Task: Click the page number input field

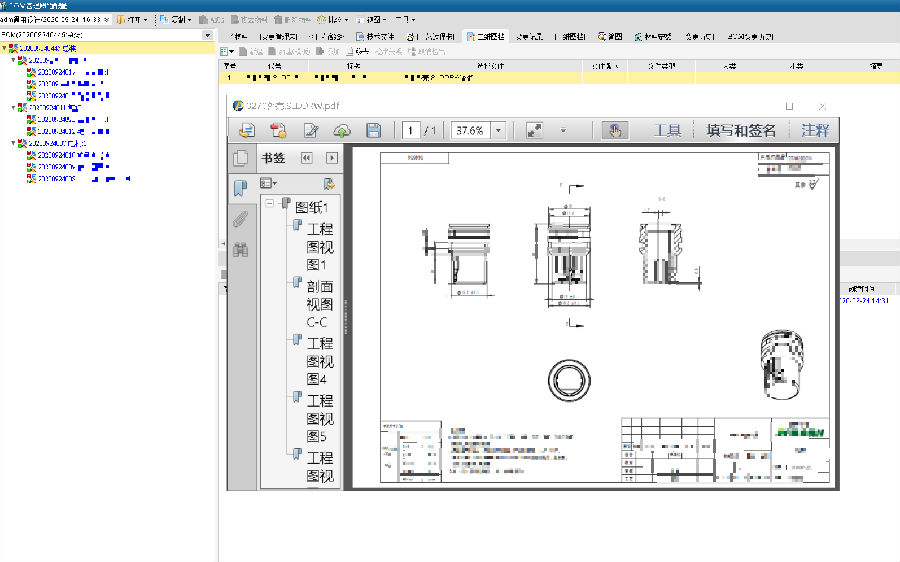Action: [x=410, y=131]
